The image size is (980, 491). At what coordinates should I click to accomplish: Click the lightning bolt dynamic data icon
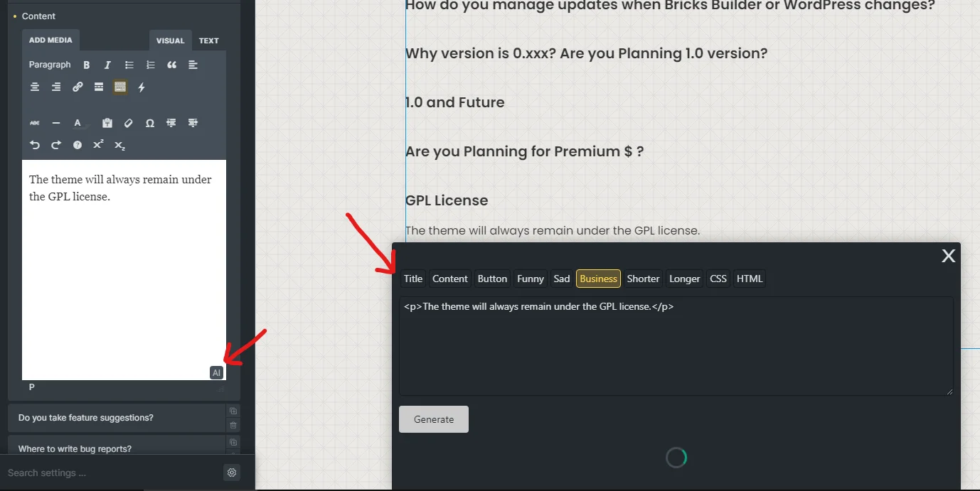[142, 87]
